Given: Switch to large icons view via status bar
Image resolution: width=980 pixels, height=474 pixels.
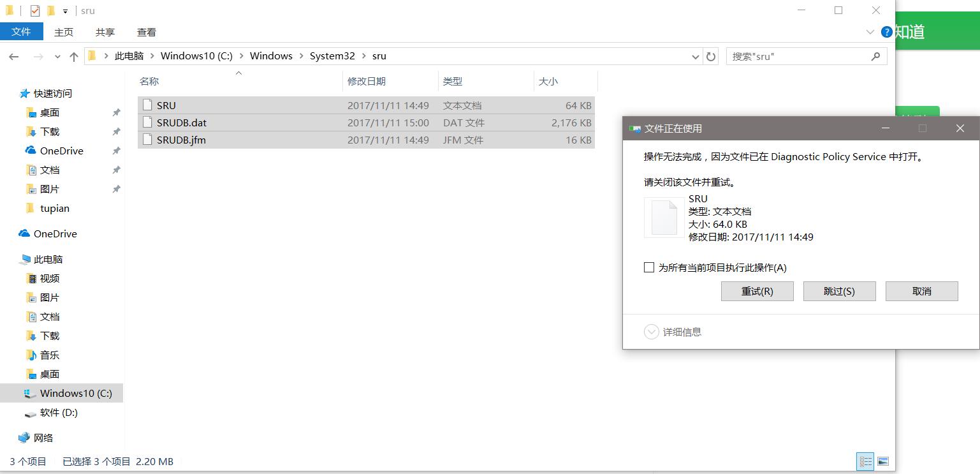Looking at the screenshot, I should (x=883, y=461).
